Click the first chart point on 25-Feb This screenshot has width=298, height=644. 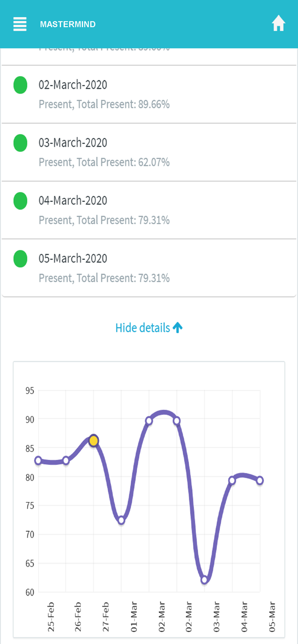coord(38,461)
